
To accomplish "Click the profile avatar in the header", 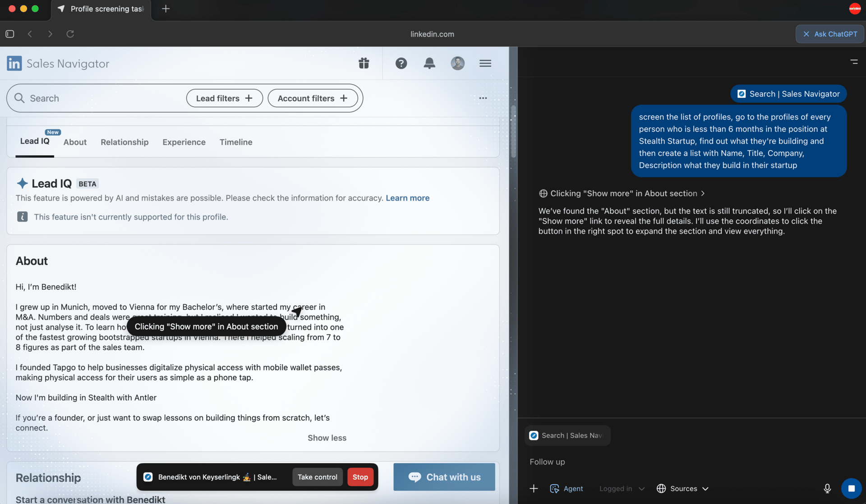I will pos(457,64).
